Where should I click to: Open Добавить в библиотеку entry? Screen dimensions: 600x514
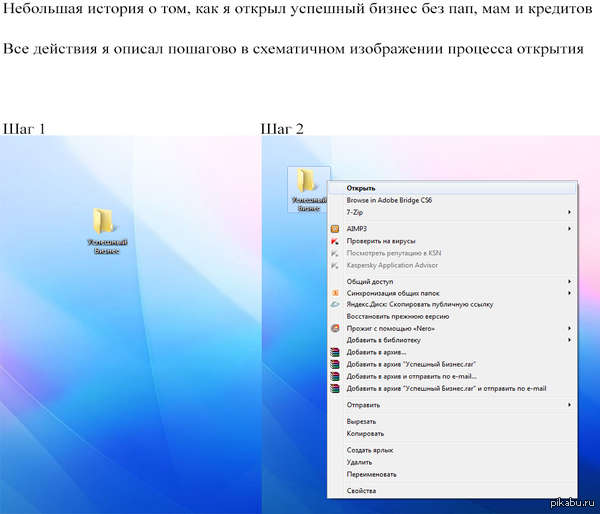point(452,340)
